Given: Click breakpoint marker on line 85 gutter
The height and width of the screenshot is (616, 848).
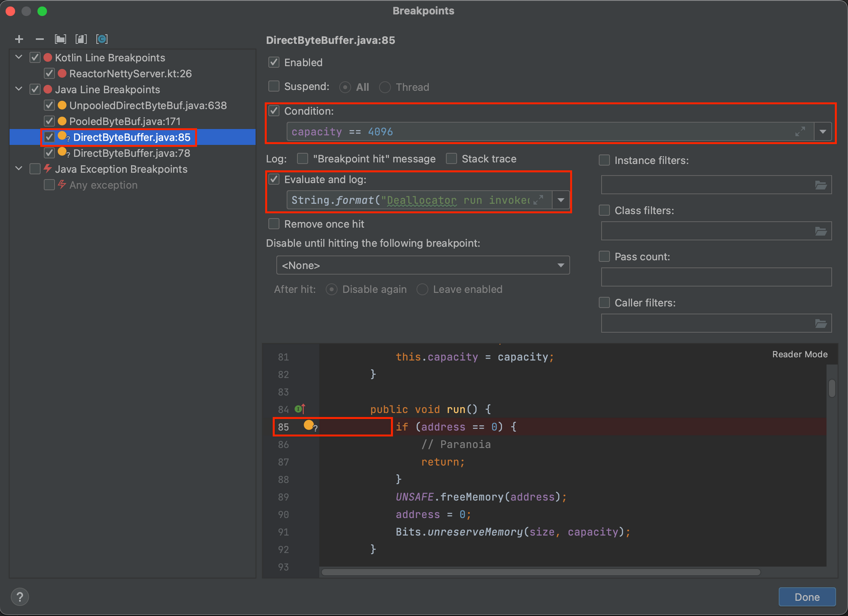Looking at the screenshot, I should 309,425.
